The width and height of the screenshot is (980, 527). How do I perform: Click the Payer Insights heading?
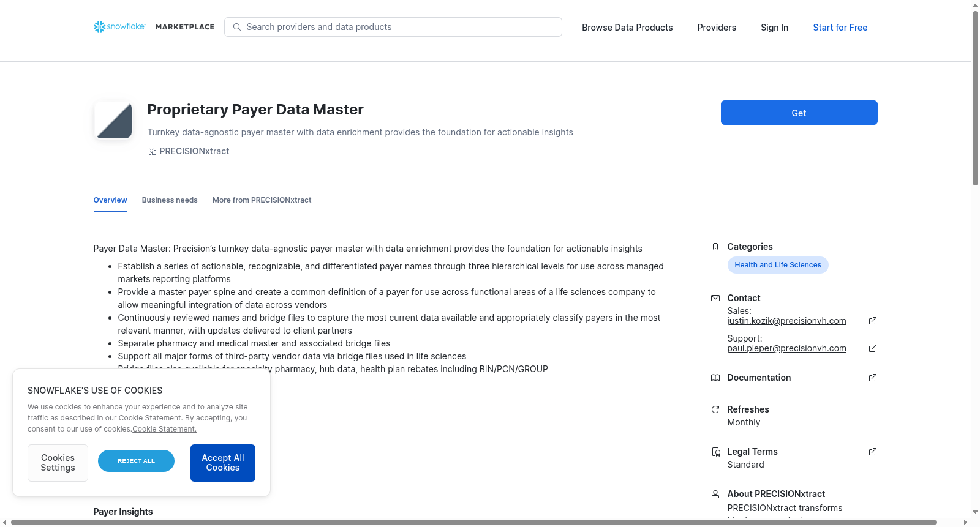[123, 512]
